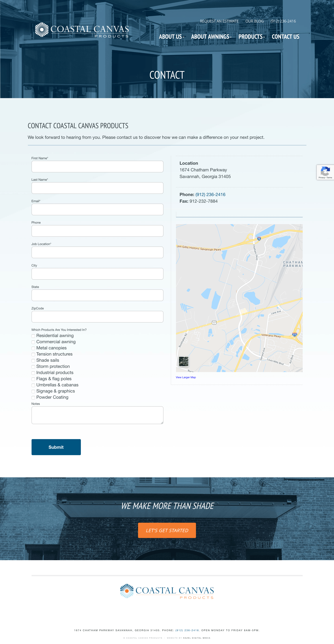Select the Job Location field
The width and height of the screenshot is (334, 644).
(97, 252)
